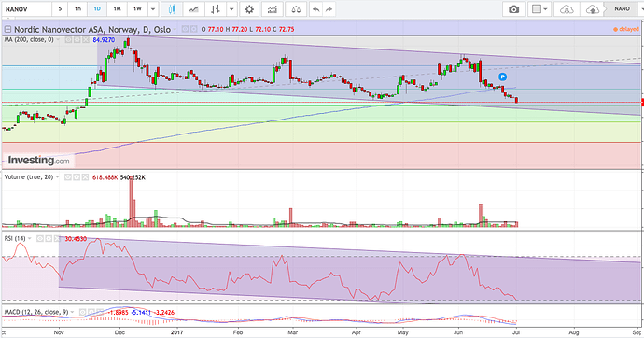
Task: Save chart layout to cloud icon
Action: (592, 9)
